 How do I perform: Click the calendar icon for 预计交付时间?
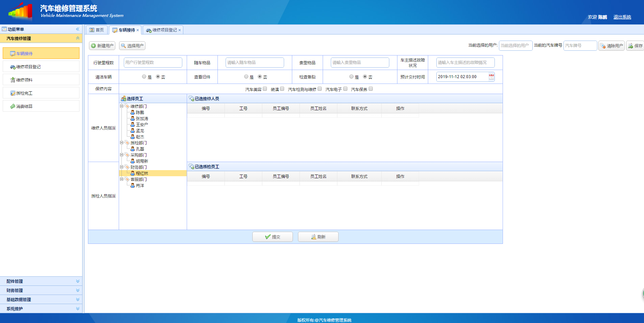coord(491,77)
